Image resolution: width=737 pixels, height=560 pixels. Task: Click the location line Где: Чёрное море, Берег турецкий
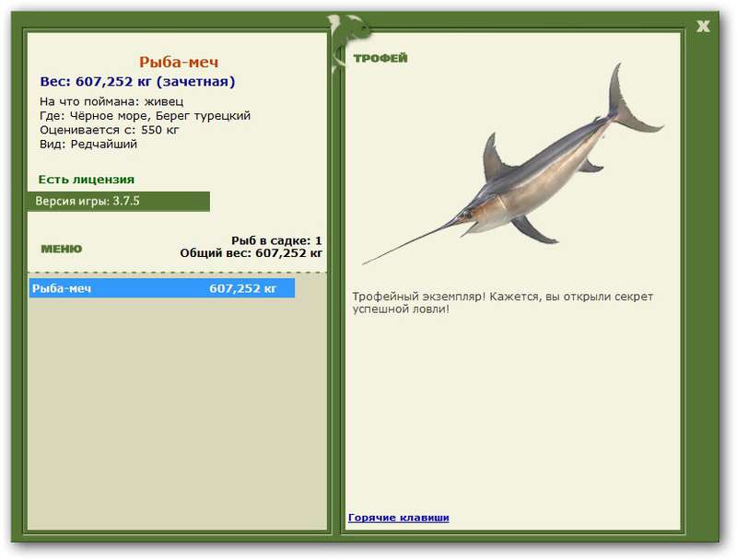pos(145,115)
